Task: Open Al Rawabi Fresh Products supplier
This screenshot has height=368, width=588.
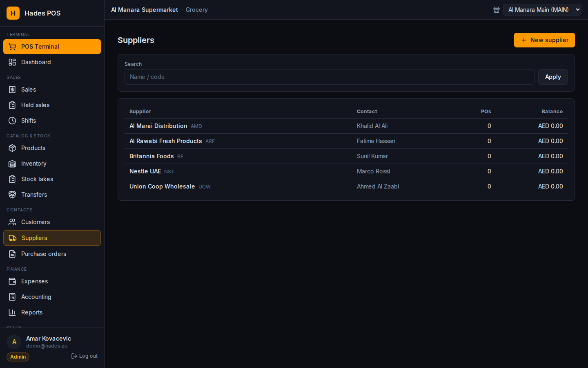Action: (165, 141)
